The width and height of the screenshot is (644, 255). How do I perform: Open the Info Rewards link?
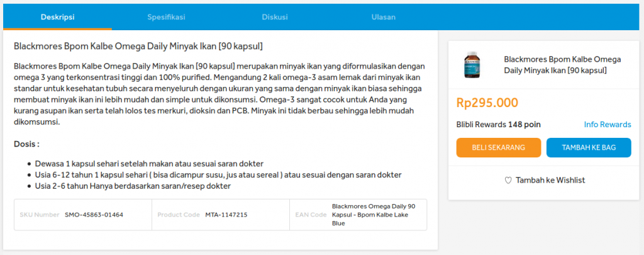coord(608,125)
